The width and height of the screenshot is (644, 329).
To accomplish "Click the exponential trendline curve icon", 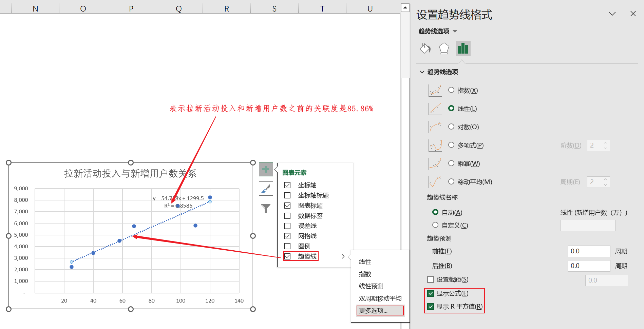I will (x=435, y=91).
